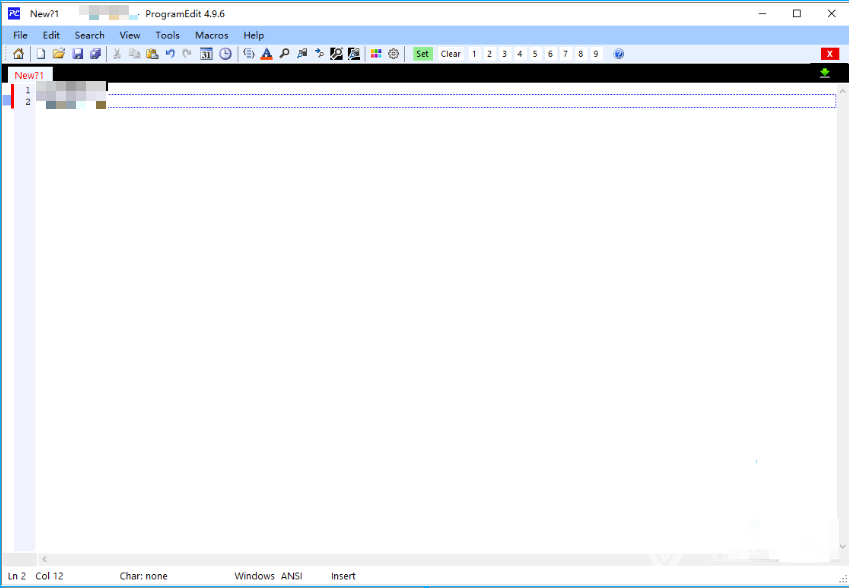Click the second black search icon with blue magnifier
849x588 pixels.
[354, 54]
